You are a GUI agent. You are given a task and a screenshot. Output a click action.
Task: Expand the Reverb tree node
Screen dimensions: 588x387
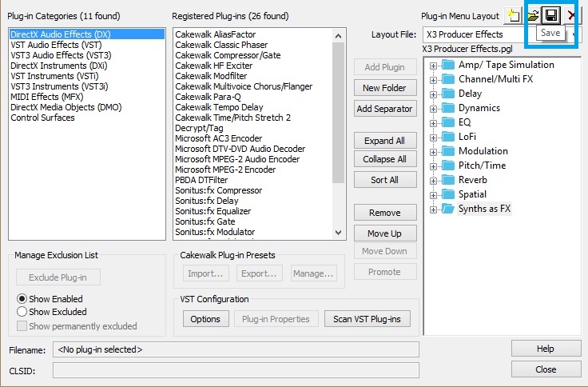click(x=433, y=181)
